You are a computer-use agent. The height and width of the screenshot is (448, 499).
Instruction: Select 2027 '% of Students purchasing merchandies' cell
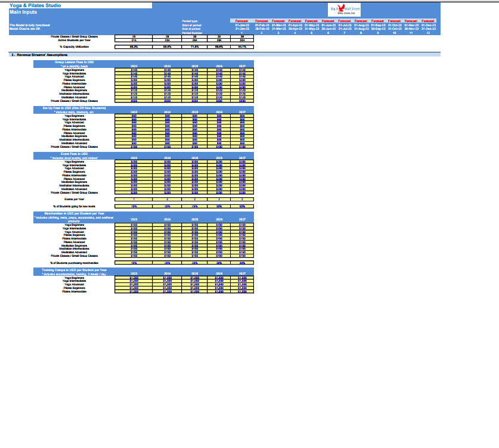click(242, 263)
